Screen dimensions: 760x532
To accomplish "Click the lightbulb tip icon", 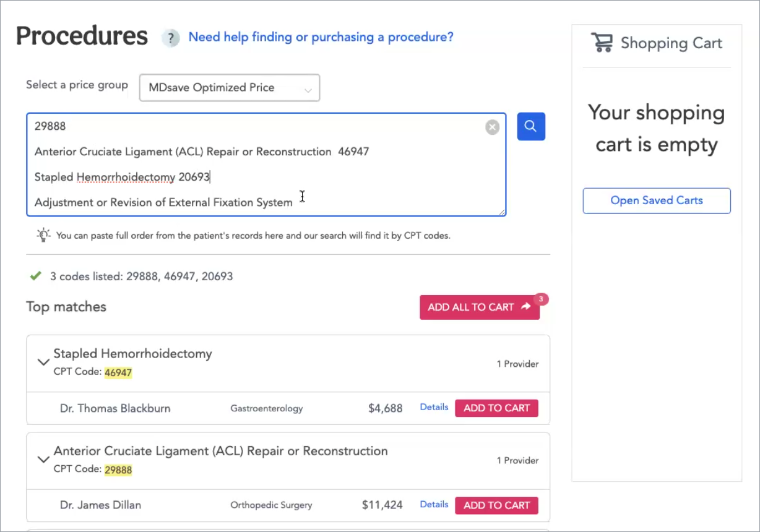I will (43, 235).
